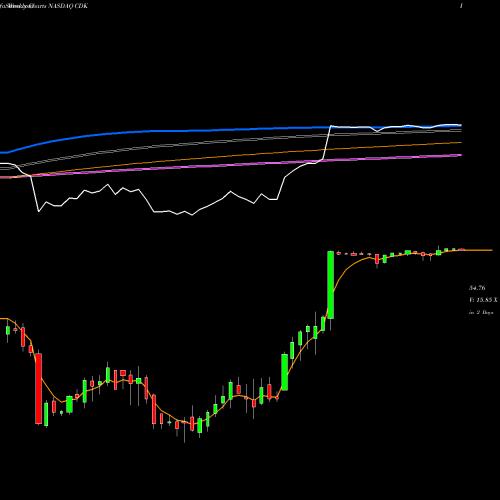500x500 pixels.
Task: Click the NASDAQ CDK chart title
Action: point(44,6)
